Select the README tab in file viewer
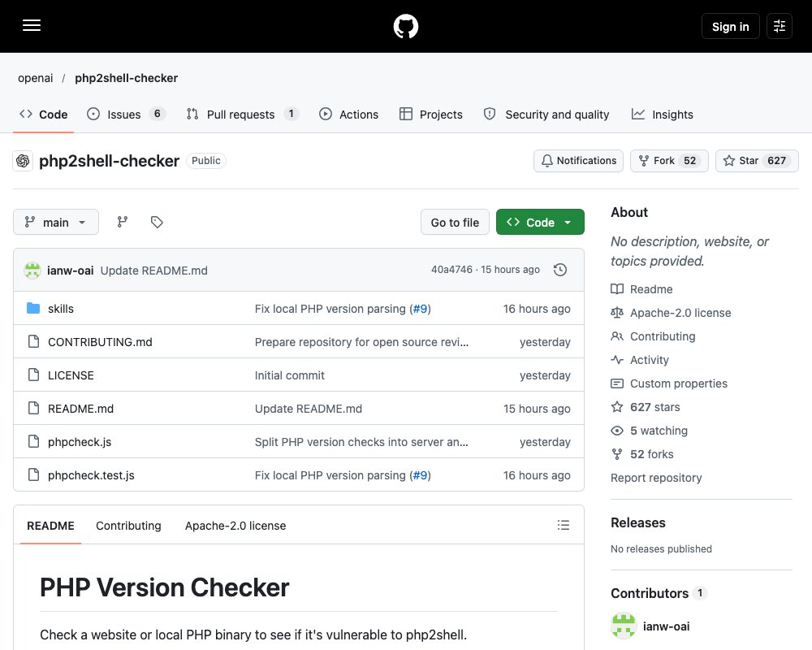The height and width of the screenshot is (650, 812). [x=50, y=525]
